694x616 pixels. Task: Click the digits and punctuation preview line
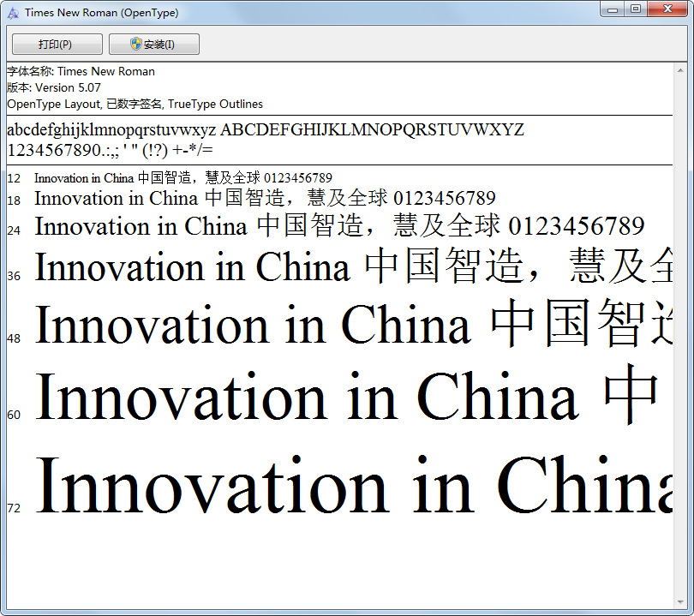pyautogui.click(x=111, y=151)
